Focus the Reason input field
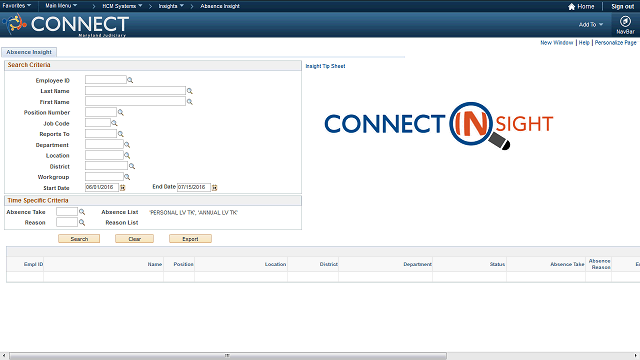 pos(67,222)
